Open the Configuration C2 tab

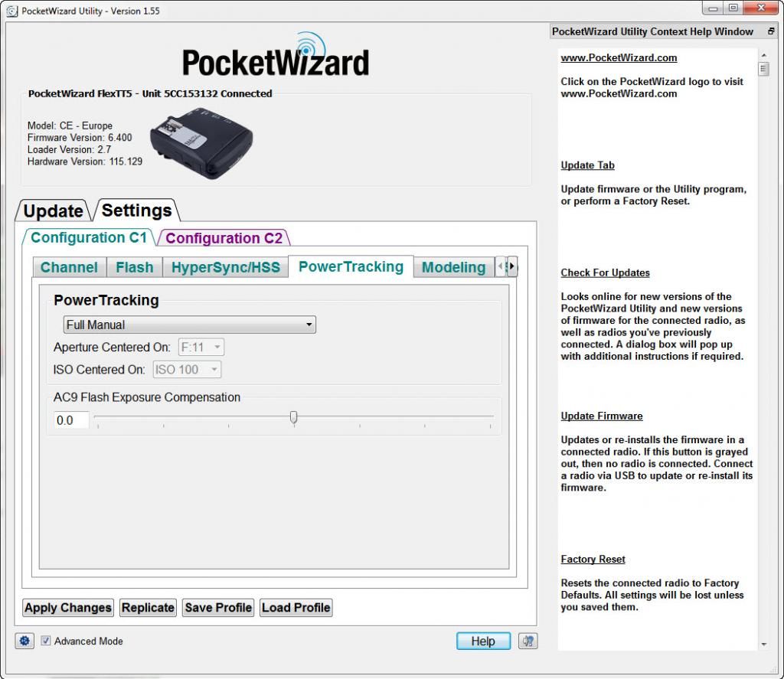coord(224,238)
